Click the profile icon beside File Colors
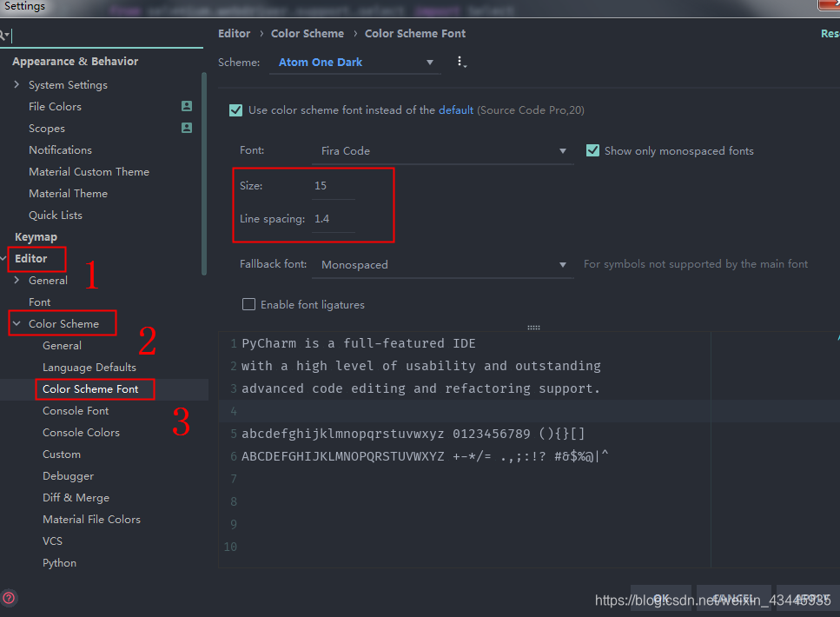Viewport: 840px width, 617px height. coord(187,106)
